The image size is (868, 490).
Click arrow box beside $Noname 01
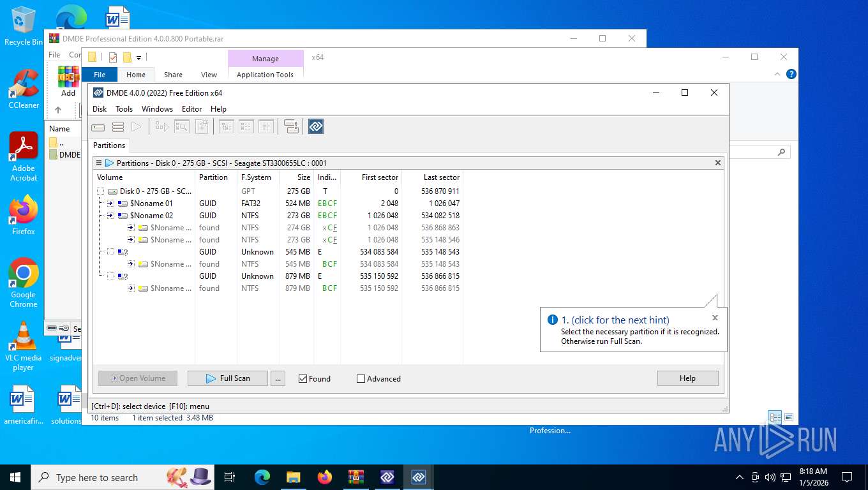point(110,204)
